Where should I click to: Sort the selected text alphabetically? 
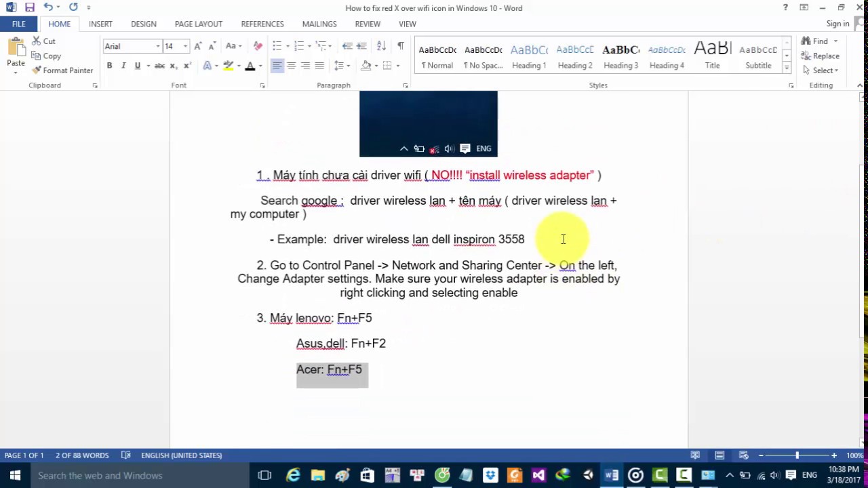(381, 45)
